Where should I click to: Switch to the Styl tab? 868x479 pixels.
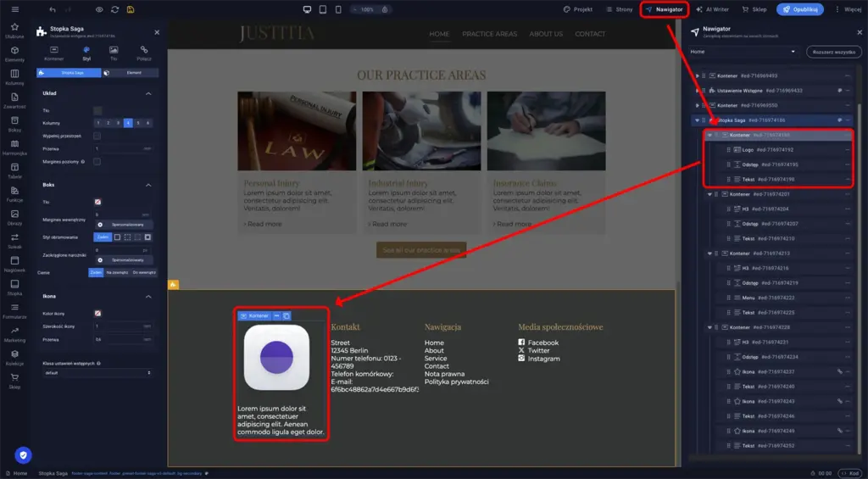click(86, 53)
